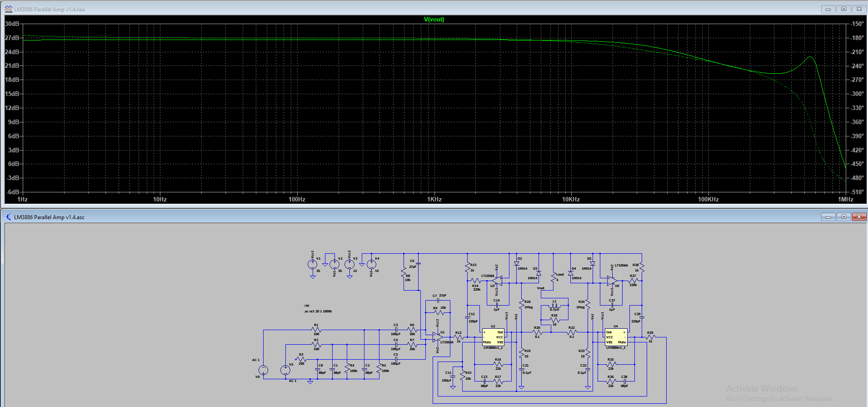
Task: Click the resonance peak on the green trace
Action: [x=810, y=57]
